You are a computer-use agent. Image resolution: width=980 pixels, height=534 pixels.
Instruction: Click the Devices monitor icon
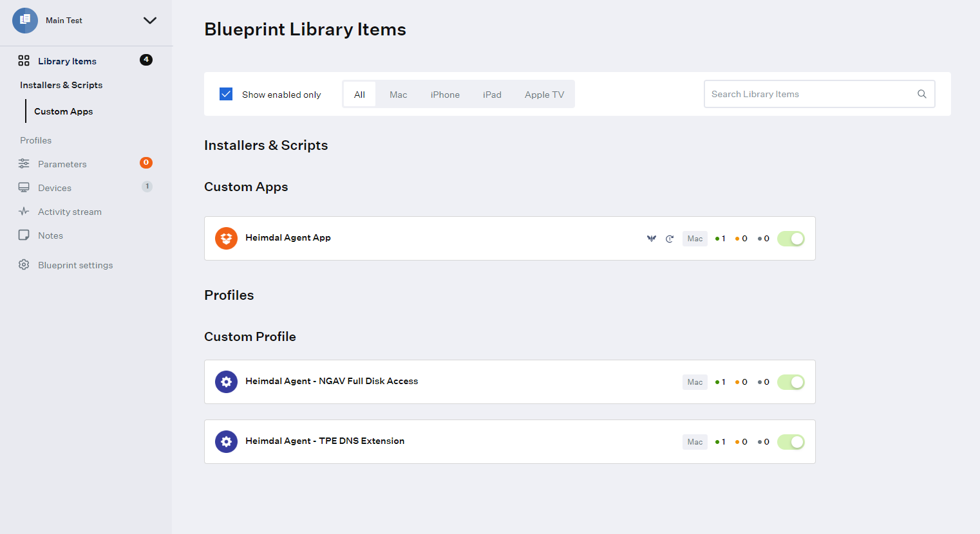pos(24,187)
